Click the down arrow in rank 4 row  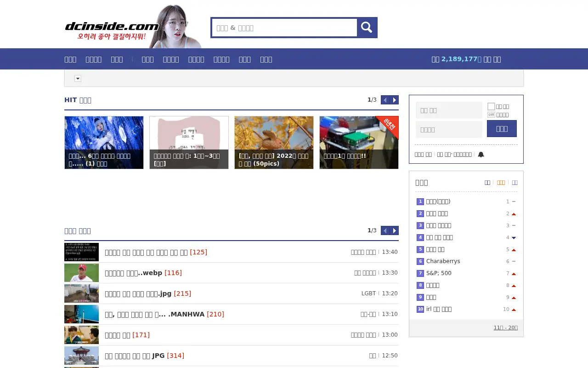tap(514, 238)
